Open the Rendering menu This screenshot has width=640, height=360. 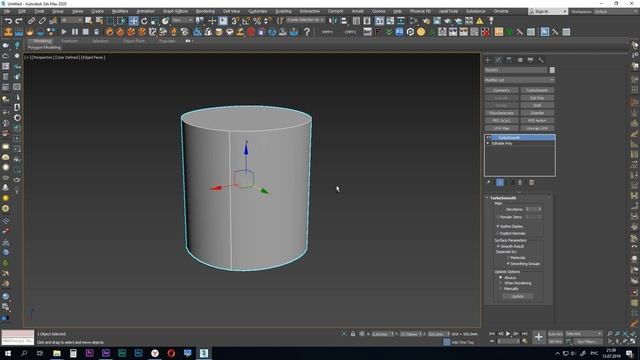(x=205, y=11)
